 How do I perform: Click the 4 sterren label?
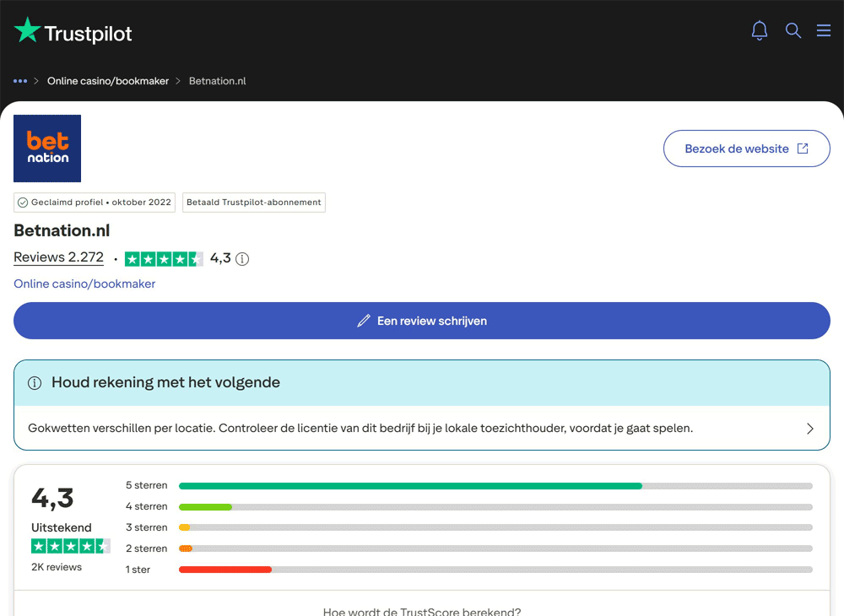(x=146, y=507)
